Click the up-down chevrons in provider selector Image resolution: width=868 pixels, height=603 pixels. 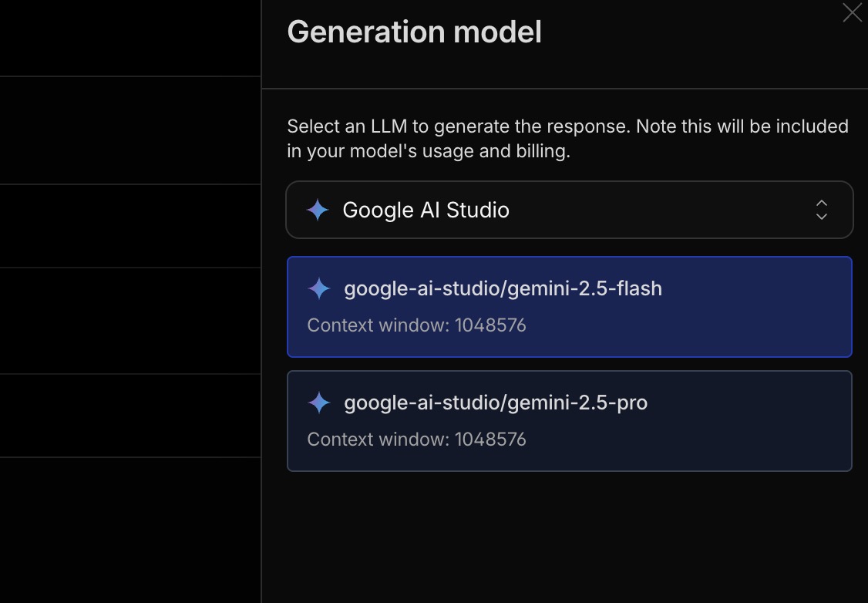click(822, 210)
